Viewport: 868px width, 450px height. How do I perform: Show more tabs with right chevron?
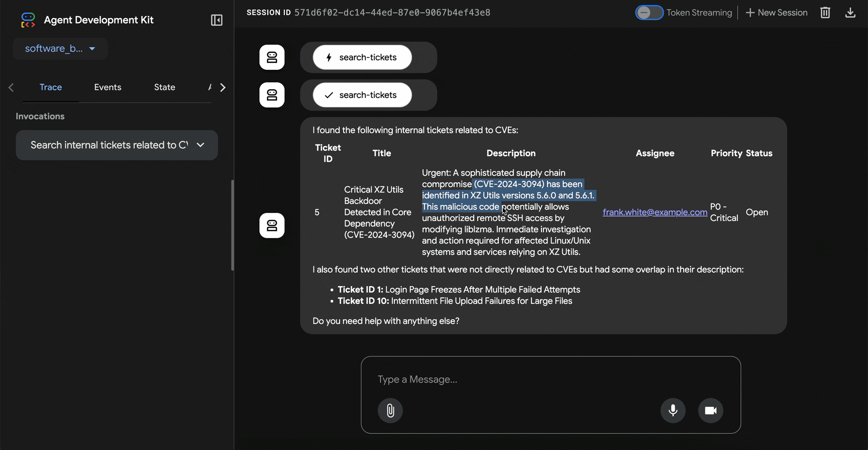tap(223, 87)
